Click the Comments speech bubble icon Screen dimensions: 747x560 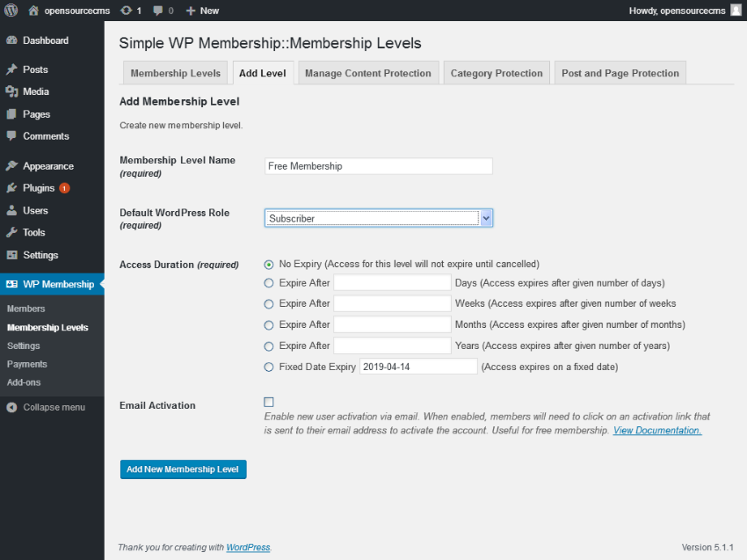tap(12, 136)
